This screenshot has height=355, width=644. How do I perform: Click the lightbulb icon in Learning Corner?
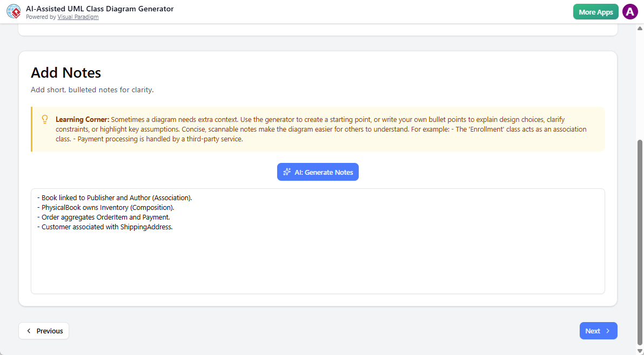(45, 119)
